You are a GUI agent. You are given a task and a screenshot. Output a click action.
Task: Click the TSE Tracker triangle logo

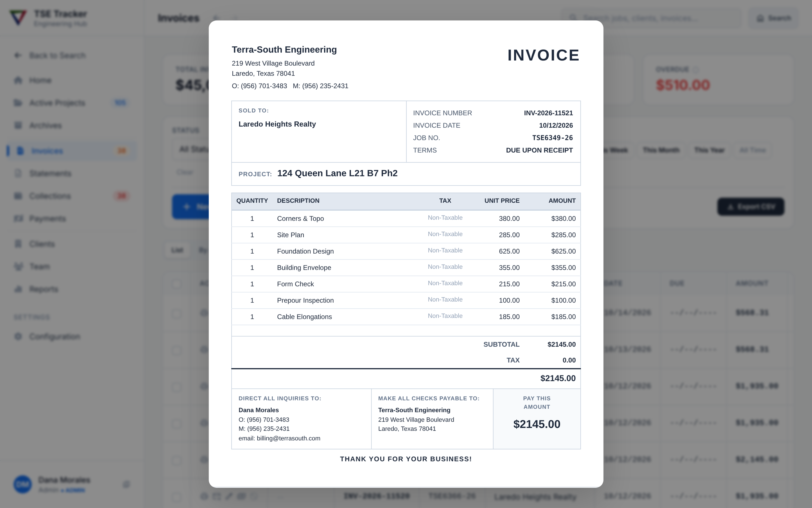pos(18,18)
